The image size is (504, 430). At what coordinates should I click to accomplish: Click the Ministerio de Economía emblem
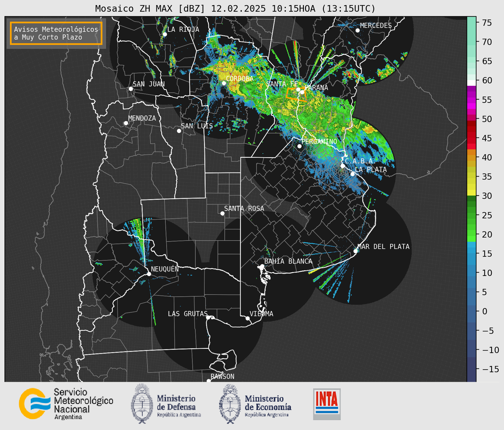230,404
